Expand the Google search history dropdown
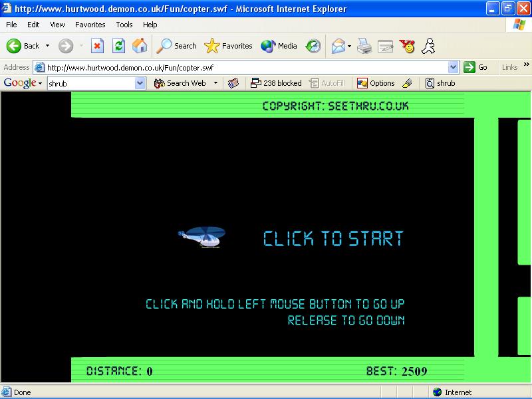The width and height of the screenshot is (532, 399). coord(140,84)
